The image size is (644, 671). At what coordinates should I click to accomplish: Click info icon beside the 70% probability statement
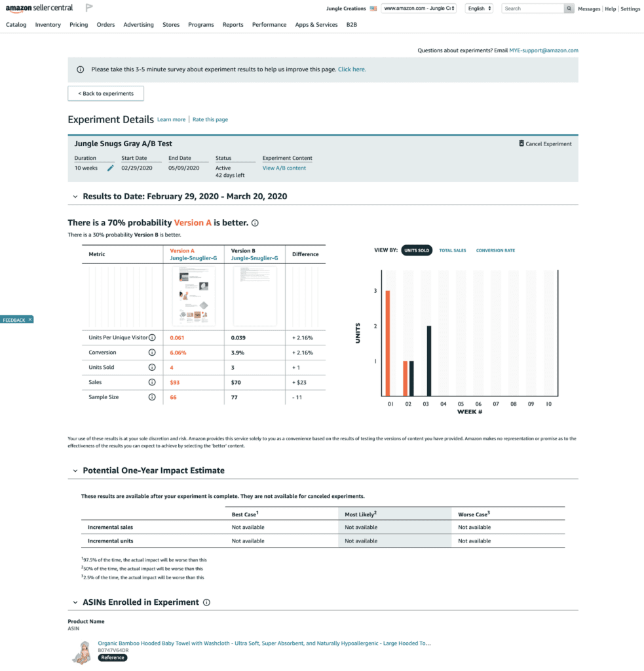(255, 223)
